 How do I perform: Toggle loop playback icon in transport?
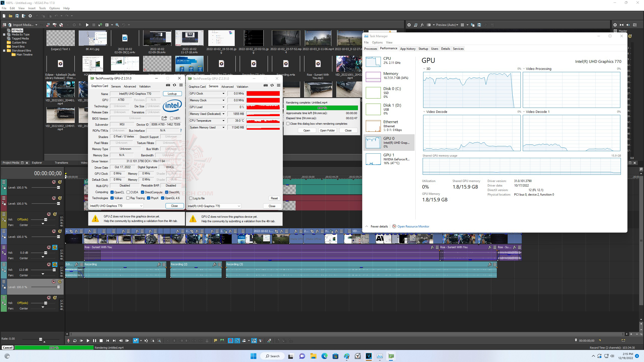[x=75, y=341]
